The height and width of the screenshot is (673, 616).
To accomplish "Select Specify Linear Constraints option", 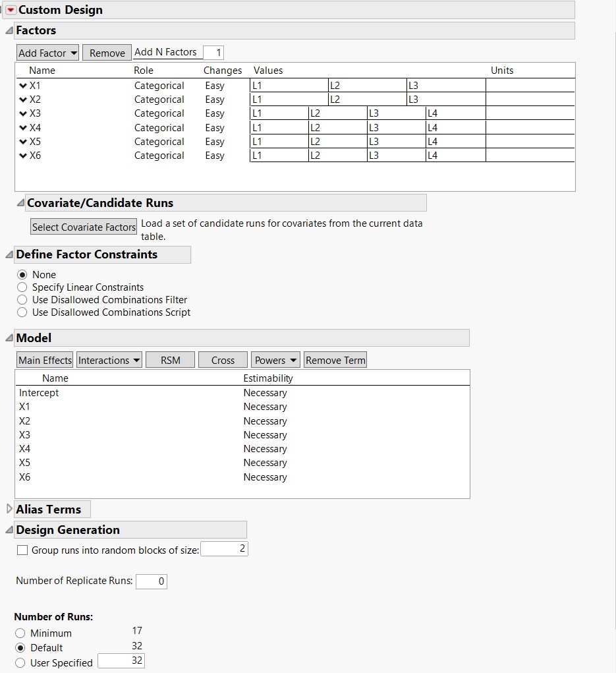I will pyautogui.click(x=22, y=287).
